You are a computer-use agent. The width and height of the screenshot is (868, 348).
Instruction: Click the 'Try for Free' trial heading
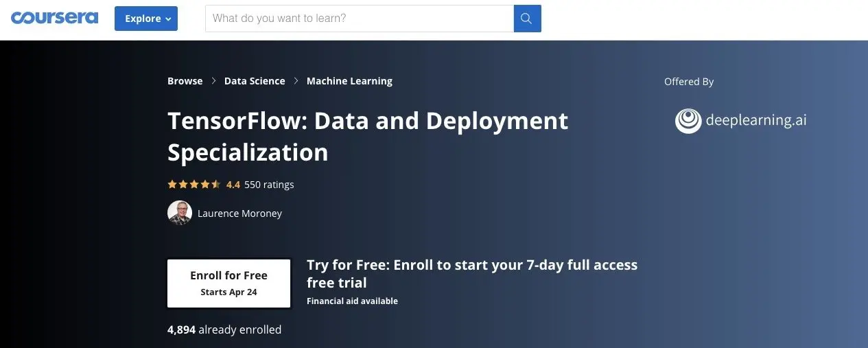(x=472, y=274)
